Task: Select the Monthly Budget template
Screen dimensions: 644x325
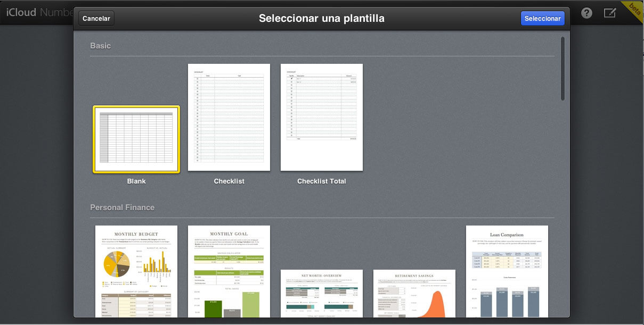Action: 136,271
